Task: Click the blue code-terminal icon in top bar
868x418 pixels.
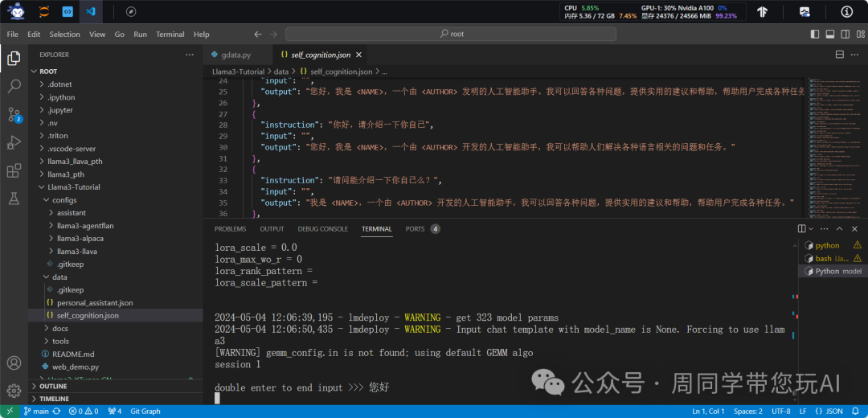Action: [68, 11]
